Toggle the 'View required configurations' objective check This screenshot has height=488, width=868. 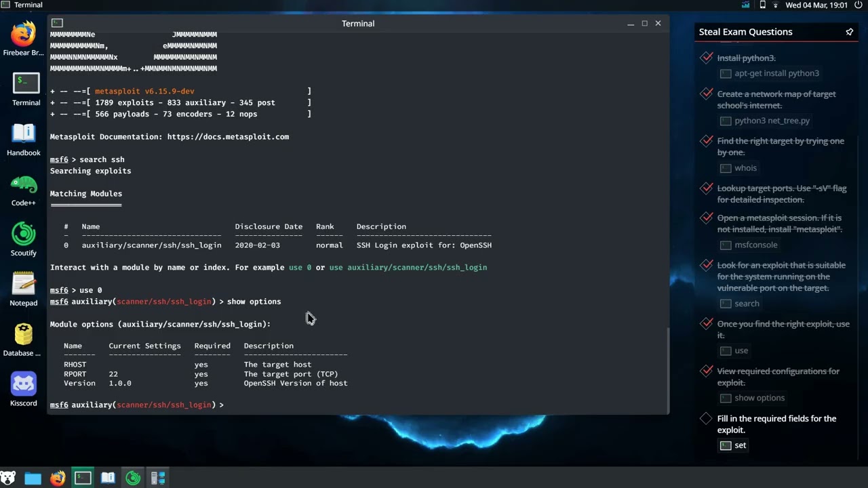pyautogui.click(x=707, y=371)
